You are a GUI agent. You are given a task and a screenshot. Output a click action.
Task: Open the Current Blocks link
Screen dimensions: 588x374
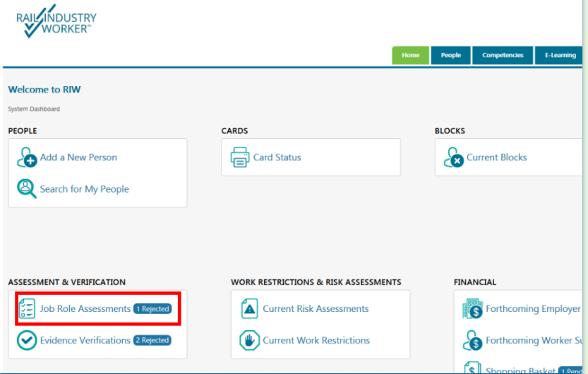tap(496, 157)
